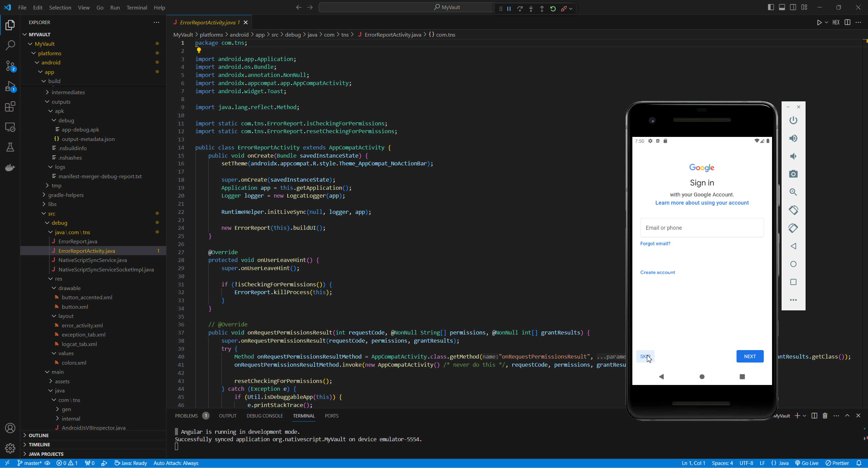
Task: Click the Email or phone field
Action: 702,228
